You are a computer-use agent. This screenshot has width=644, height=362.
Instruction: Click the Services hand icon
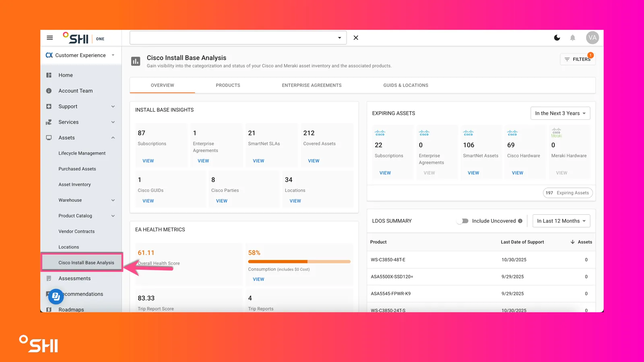click(49, 122)
